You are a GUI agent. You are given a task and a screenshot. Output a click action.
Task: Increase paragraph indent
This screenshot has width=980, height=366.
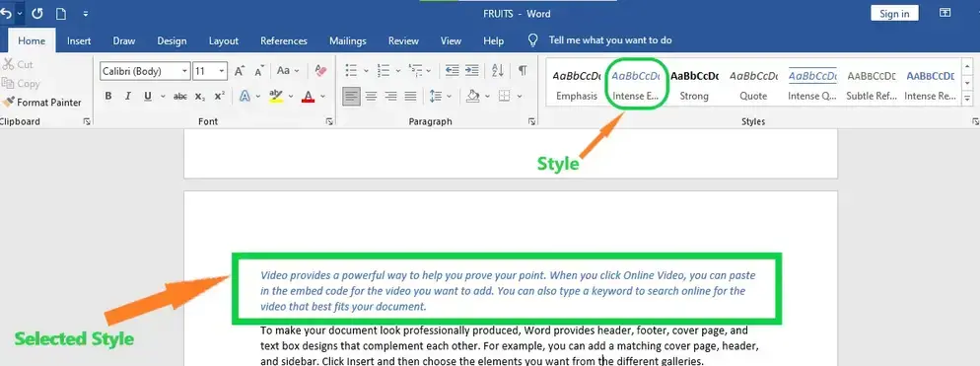pos(472,71)
